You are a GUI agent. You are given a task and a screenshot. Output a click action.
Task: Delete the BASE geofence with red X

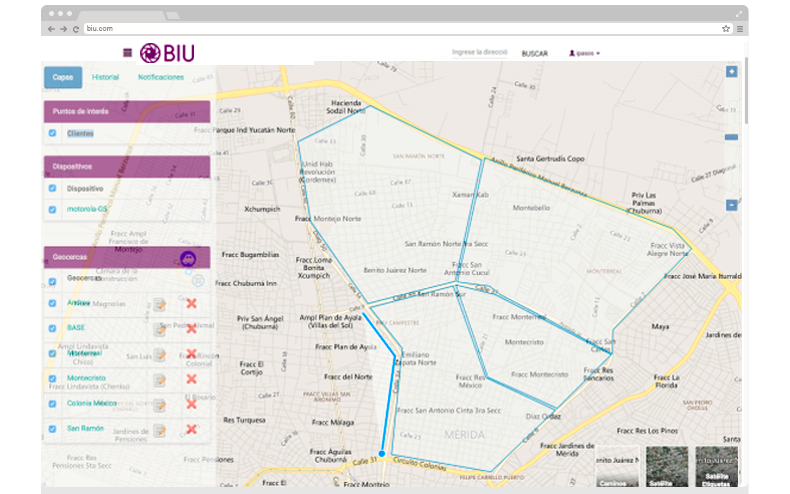(191, 328)
